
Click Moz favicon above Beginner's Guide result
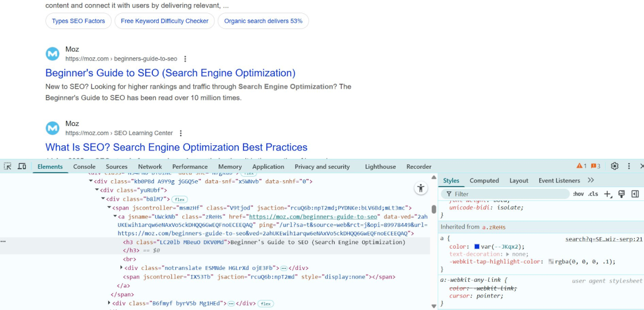coord(52,54)
